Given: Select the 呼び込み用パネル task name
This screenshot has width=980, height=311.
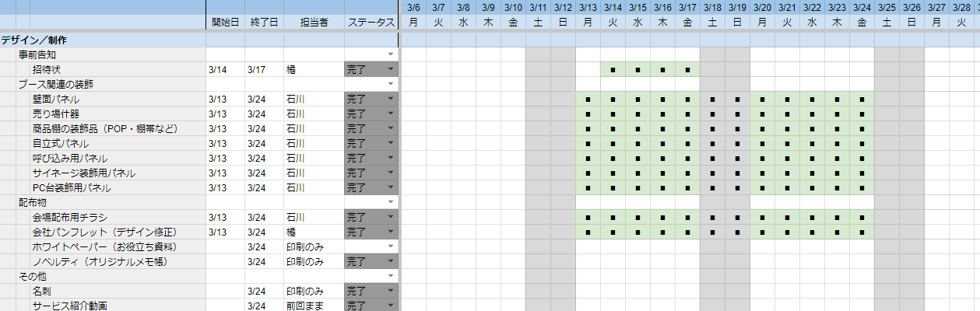Looking at the screenshot, I should (69, 159).
